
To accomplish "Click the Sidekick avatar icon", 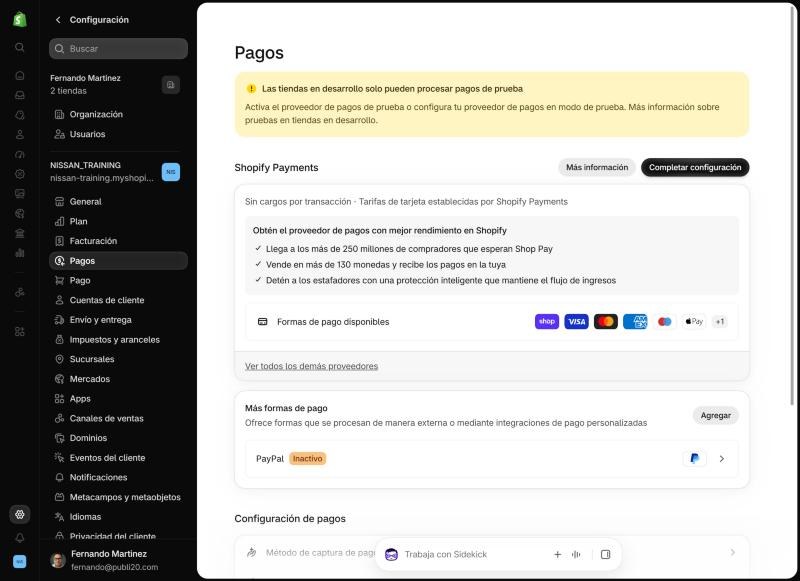I will [x=391, y=554].
